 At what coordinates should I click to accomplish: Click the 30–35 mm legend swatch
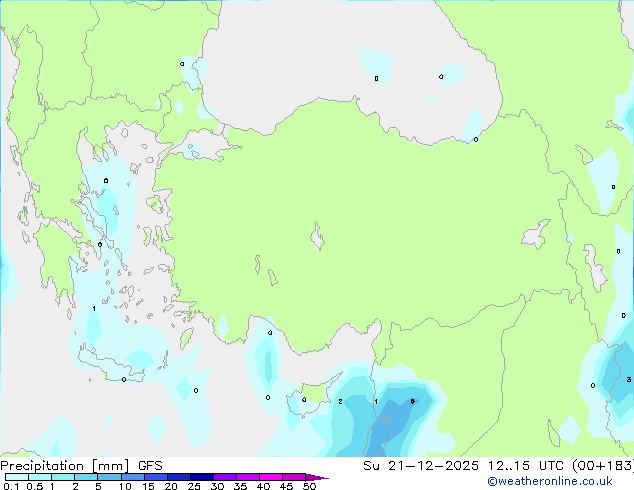(x=225, y=477)
